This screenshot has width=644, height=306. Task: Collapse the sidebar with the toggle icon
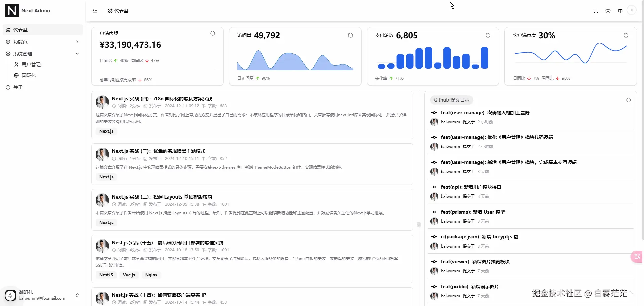[x=95, y=11]
